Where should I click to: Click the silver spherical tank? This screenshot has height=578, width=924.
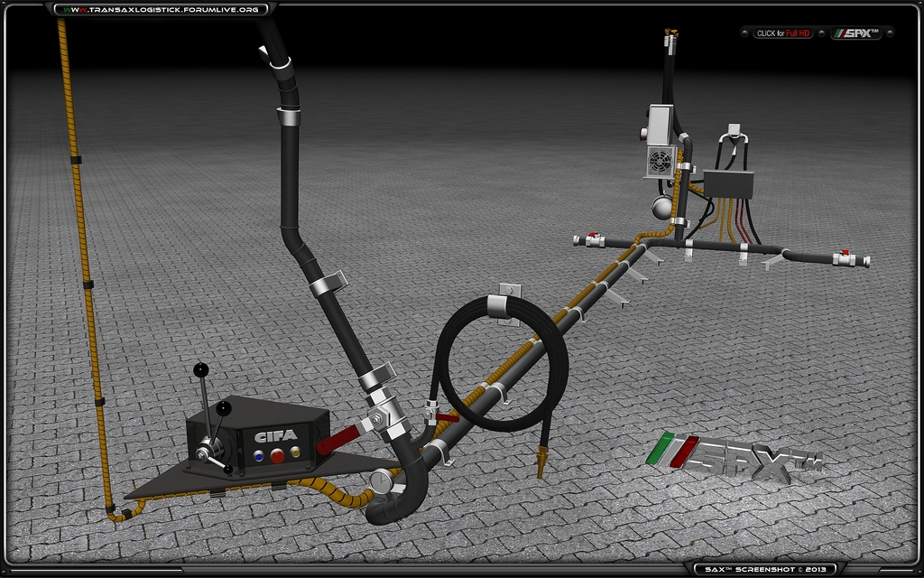pyautogui.click(x=662, y=208)
